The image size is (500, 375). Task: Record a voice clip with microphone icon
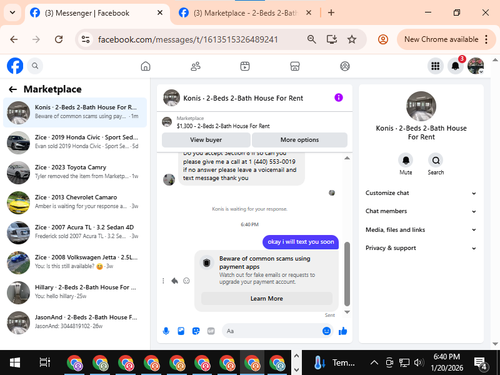pyautogui.click(x=166, y=331)
